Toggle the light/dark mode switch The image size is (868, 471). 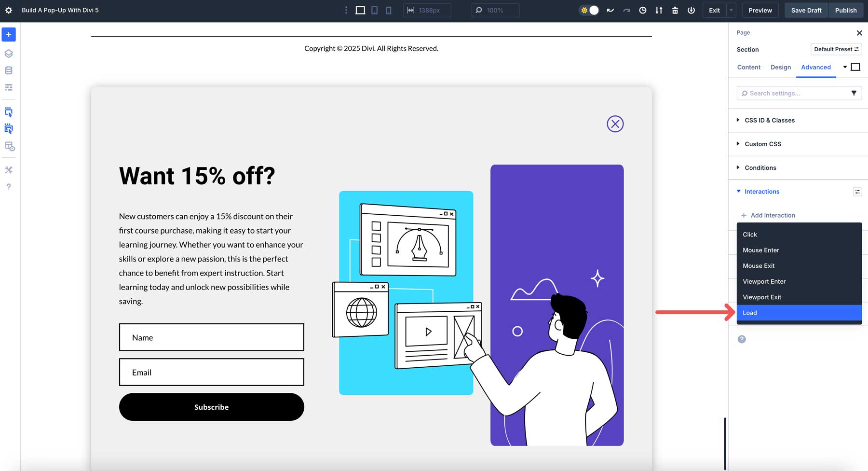pos(589,10)
